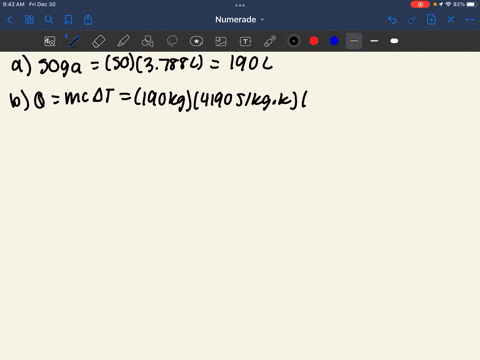Open the more options menu

tap(470, 20)
